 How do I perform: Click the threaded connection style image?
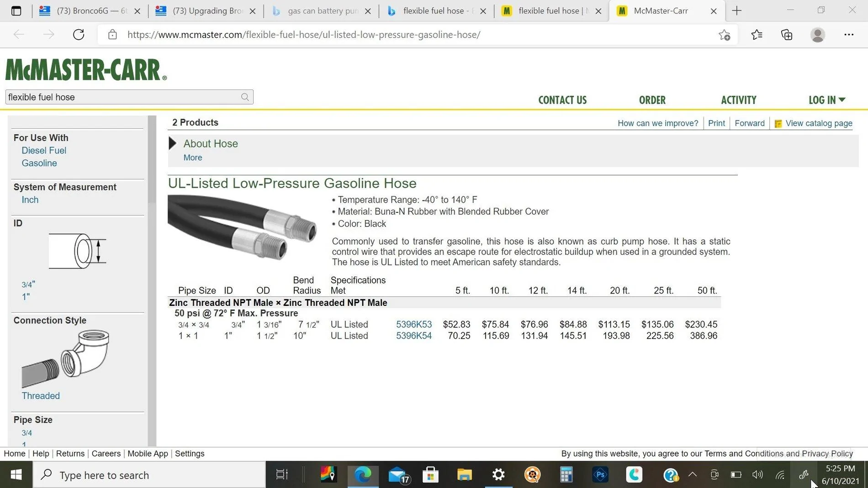click(65, 359)
